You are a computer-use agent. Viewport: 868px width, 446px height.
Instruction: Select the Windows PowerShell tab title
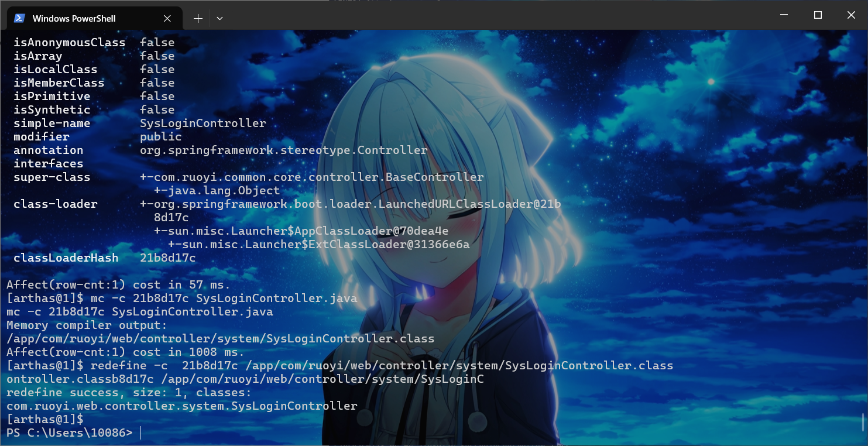74,19
